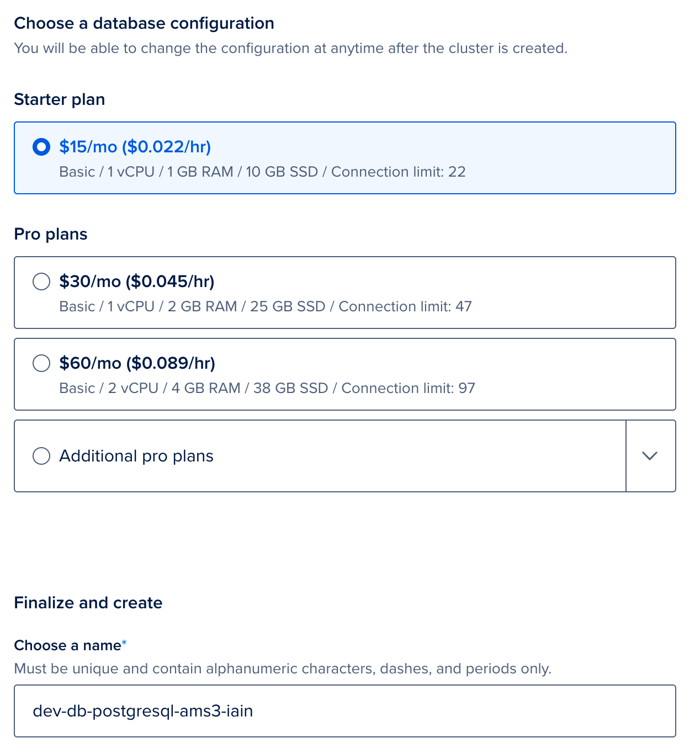Click the Additional pro plans label

136,456
